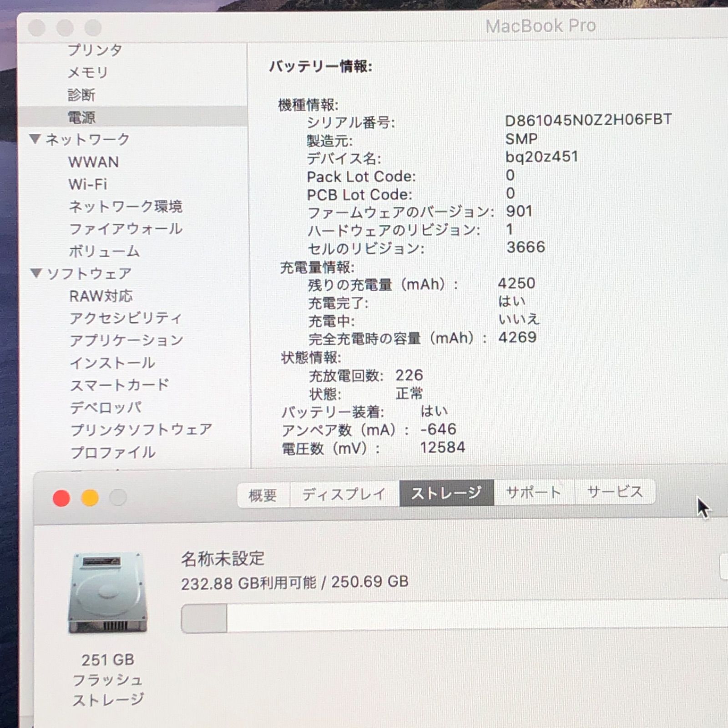Click the battery serial number D861045N0Z2H06FBT
The height and width of the screenshot is (728, 728).
coord(588,120)
